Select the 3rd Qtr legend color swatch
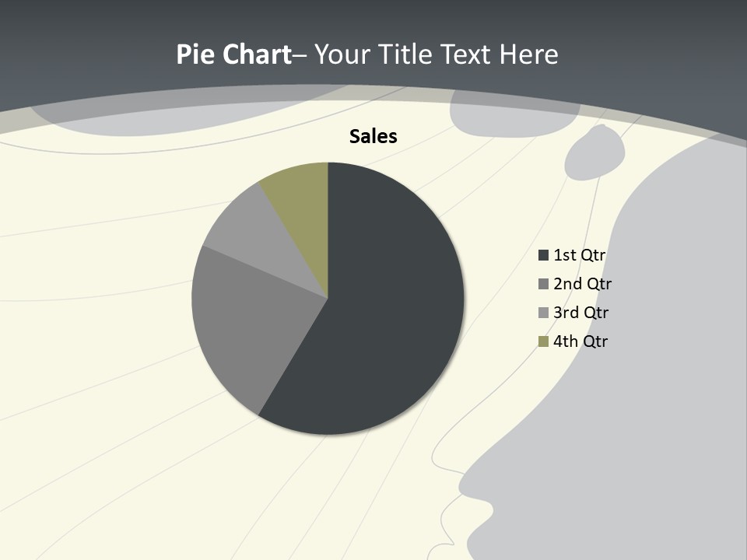 [543, 313]
